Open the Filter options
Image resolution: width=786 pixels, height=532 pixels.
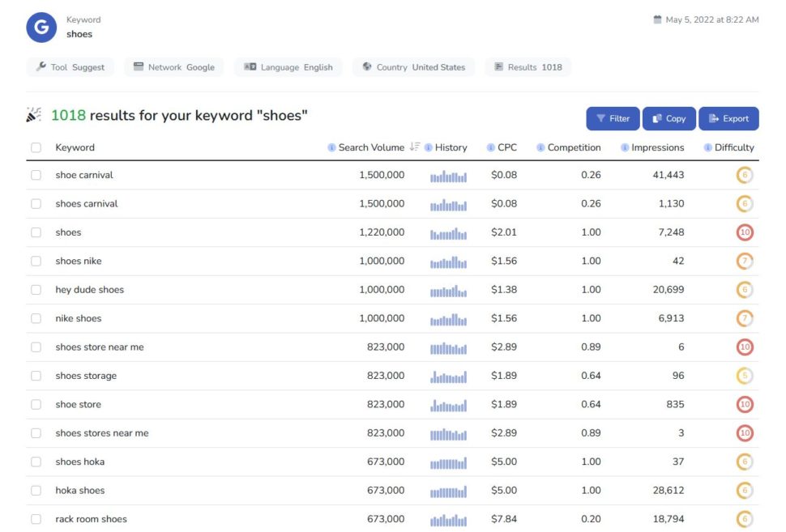613,119
